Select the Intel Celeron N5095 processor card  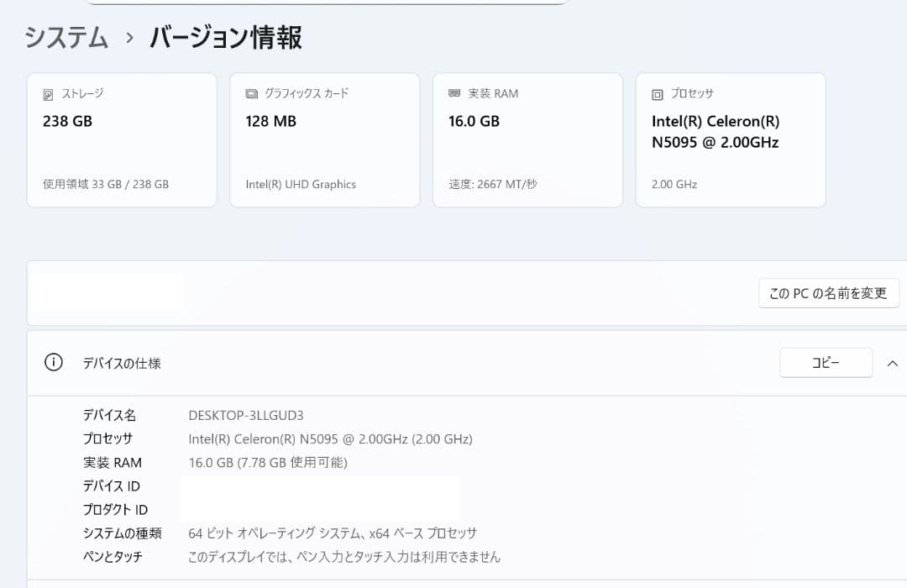[730, 139]
